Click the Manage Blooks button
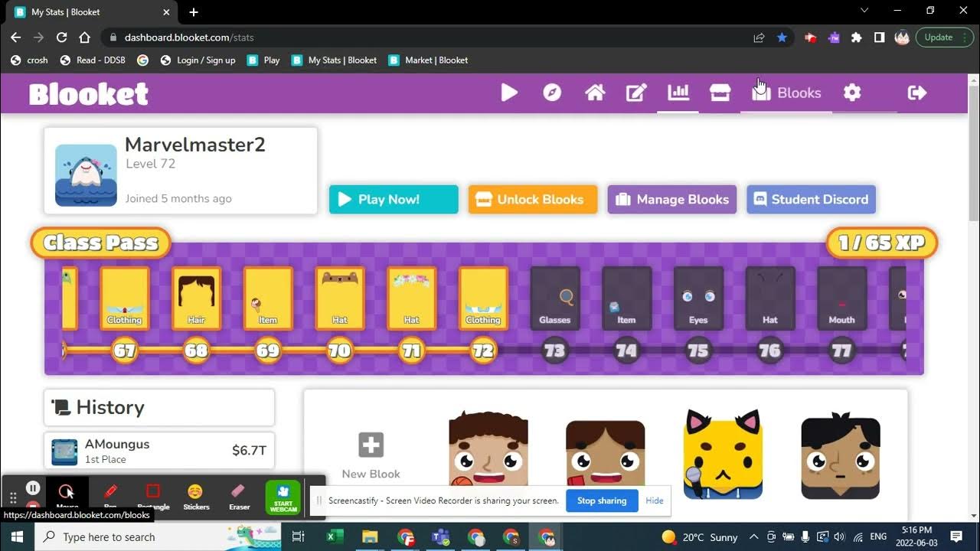 [x=672, y=199]
